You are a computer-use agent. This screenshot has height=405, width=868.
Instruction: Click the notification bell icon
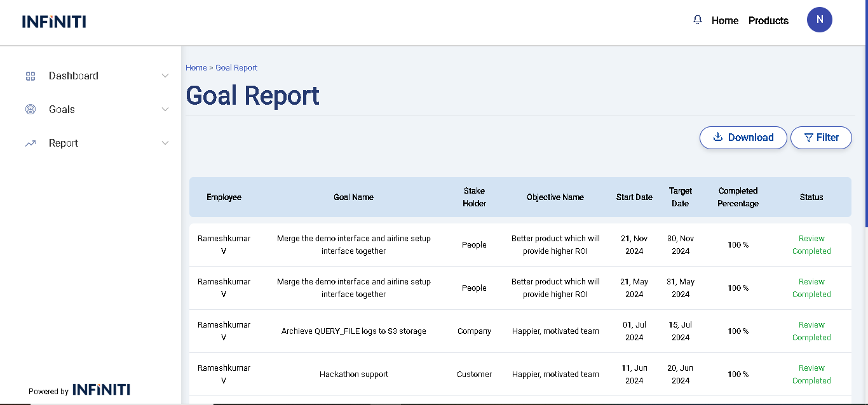(698, 20)
